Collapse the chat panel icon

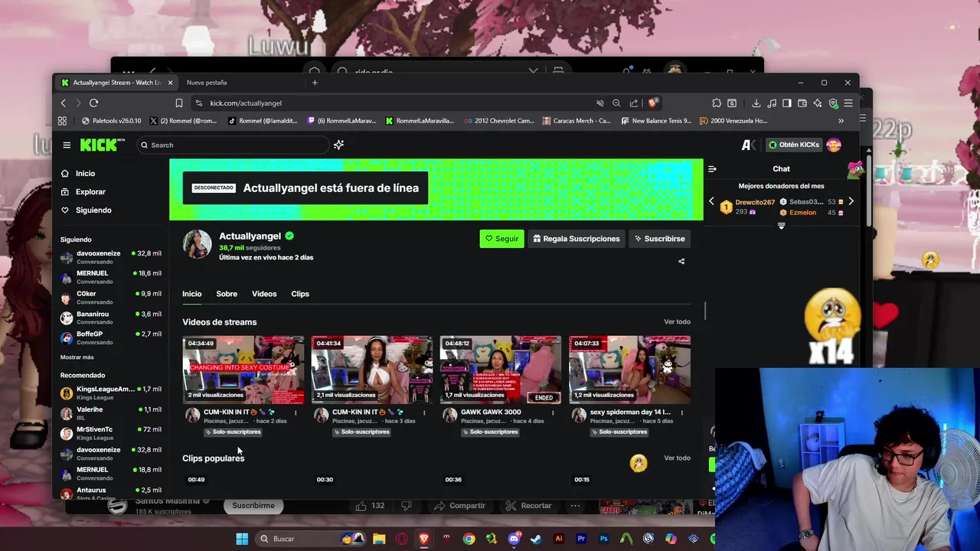coord(712,169)
